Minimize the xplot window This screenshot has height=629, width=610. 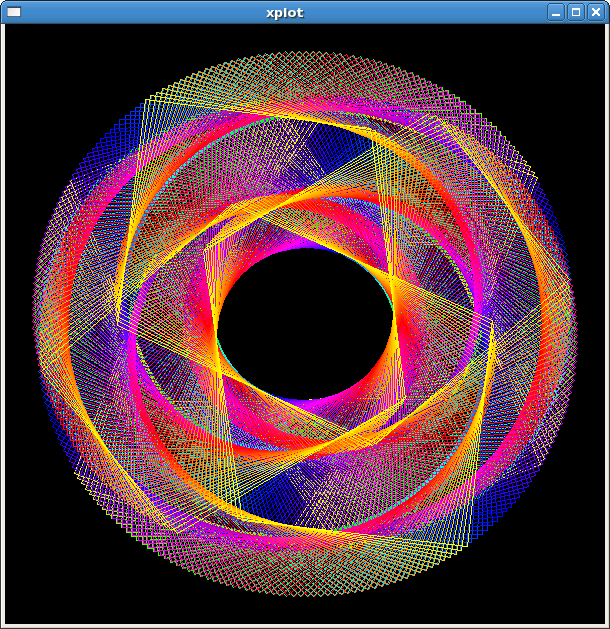(556, 12)
